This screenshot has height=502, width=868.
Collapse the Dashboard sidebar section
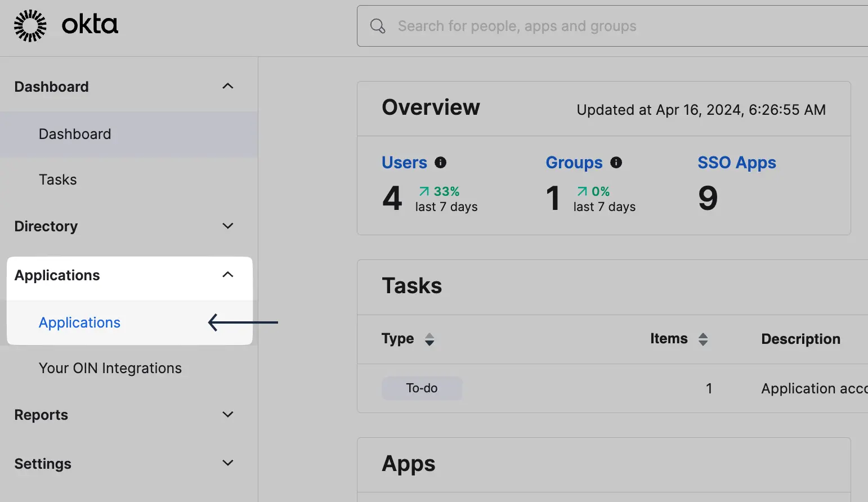point(227,86)
